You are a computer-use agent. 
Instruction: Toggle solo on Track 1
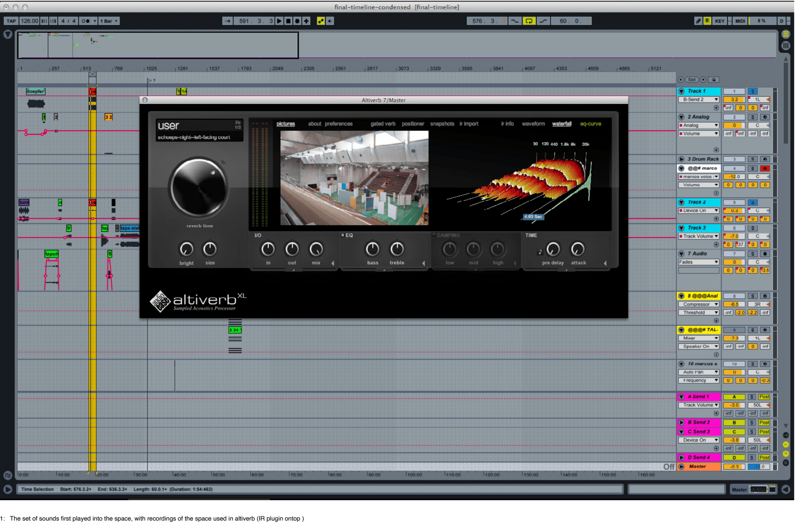coord(753,91)
